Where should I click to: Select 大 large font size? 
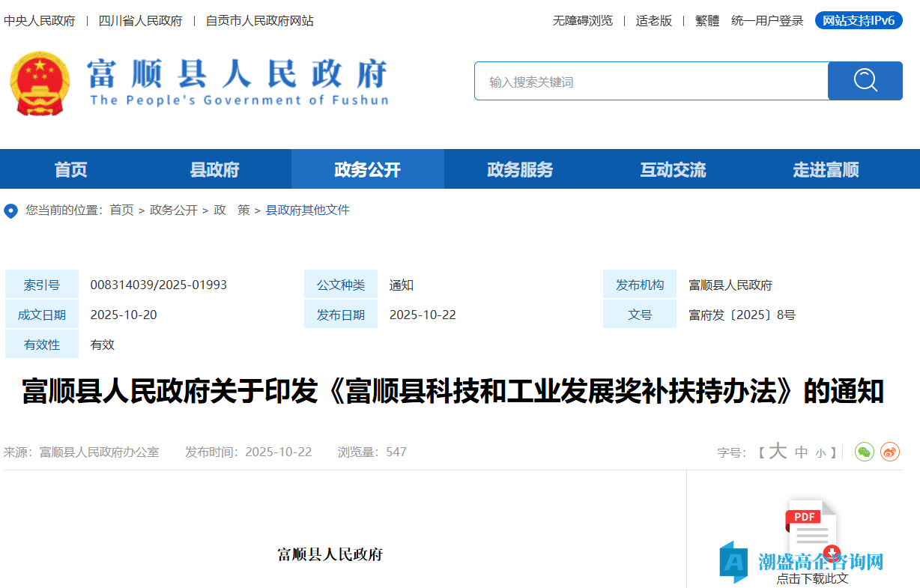[775, 452]
